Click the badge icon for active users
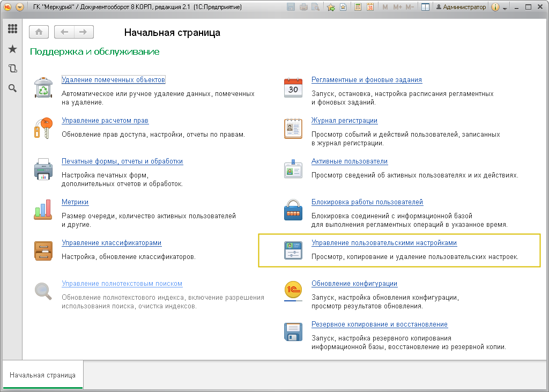This screenshot has height=392, width=549. pos(293,169)
